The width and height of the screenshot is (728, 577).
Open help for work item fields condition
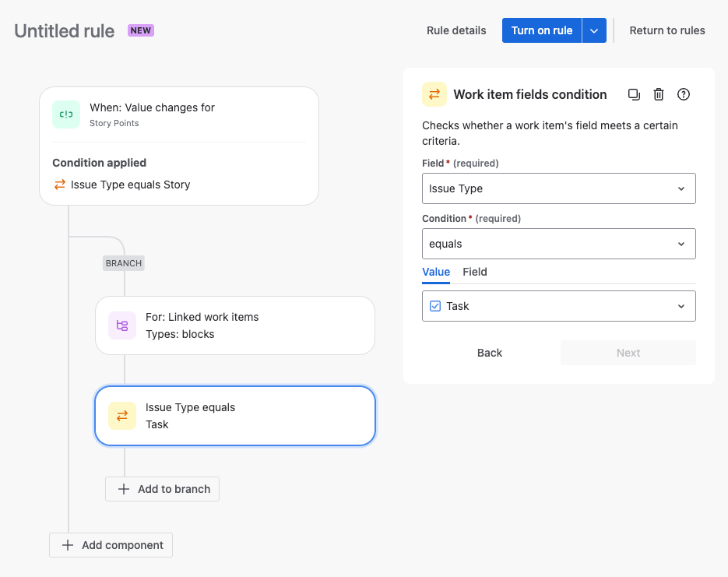click(684, 95)
